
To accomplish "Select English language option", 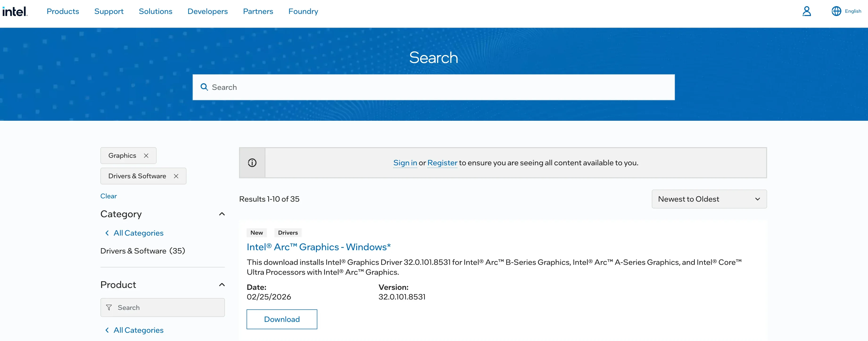I will pos(853,11).
